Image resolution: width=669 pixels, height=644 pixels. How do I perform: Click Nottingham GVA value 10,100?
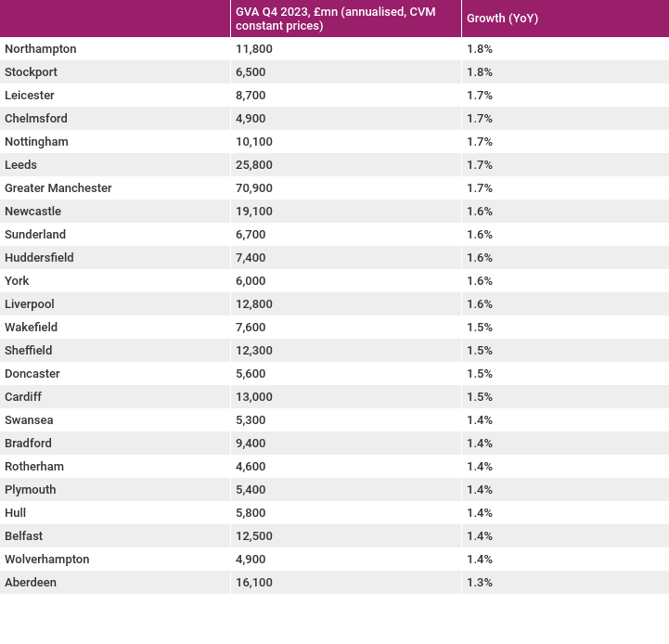[x=254, y=142]
